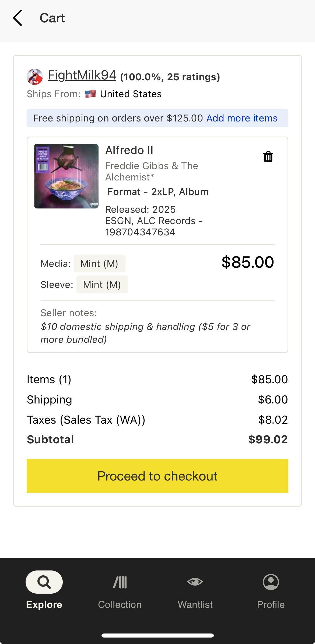315x644 pixels.
Task: Tap the Sleeve Mint (M) badge
Action: (102, 284)
